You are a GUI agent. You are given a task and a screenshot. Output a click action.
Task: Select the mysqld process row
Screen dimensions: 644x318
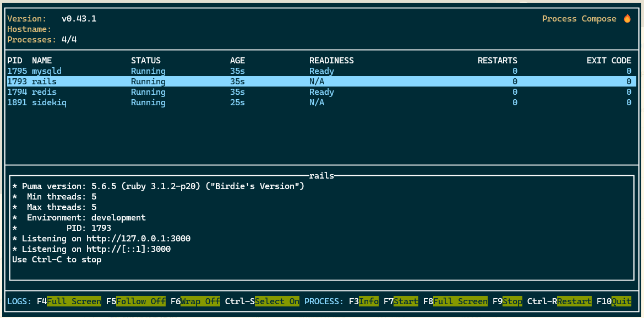point(321,71)
